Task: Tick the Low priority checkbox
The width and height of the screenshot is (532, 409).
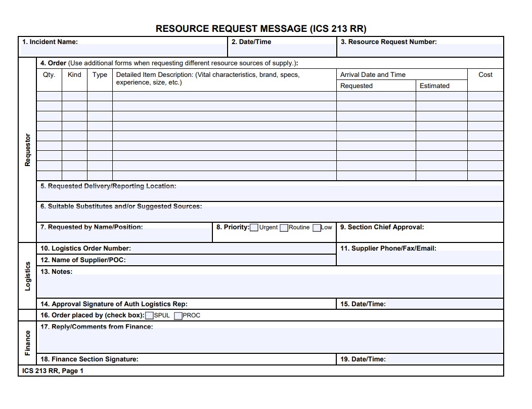Action: [x=317, y=228]
